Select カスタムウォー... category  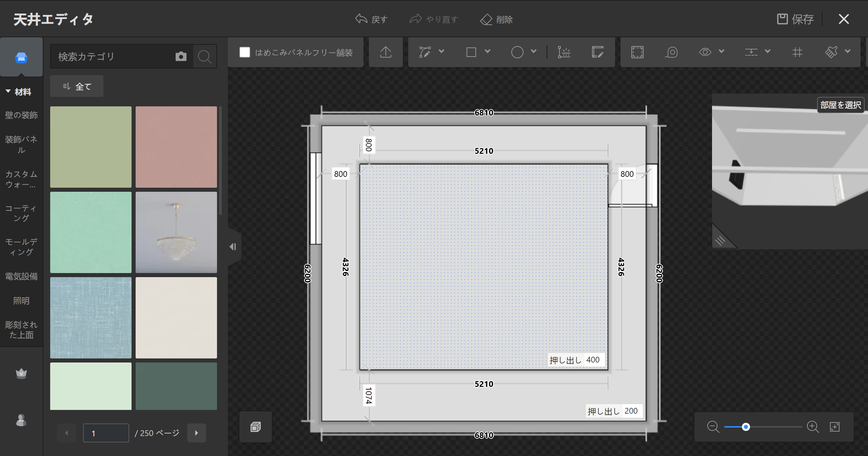click(21, 179)
